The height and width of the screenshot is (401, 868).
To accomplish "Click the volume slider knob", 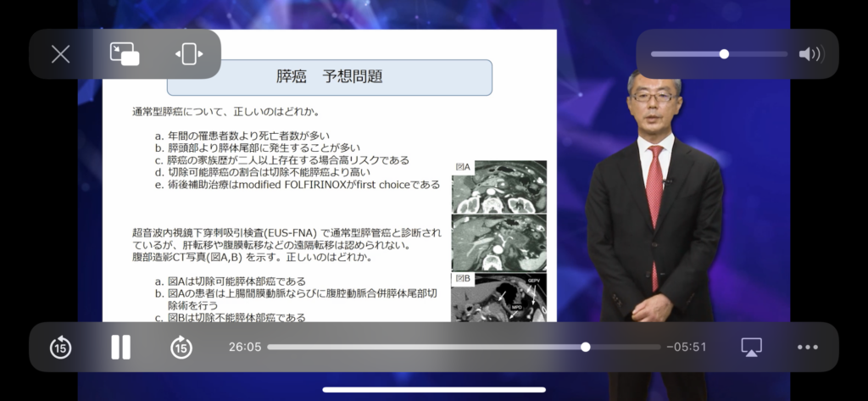I will [x=724, y=54].
